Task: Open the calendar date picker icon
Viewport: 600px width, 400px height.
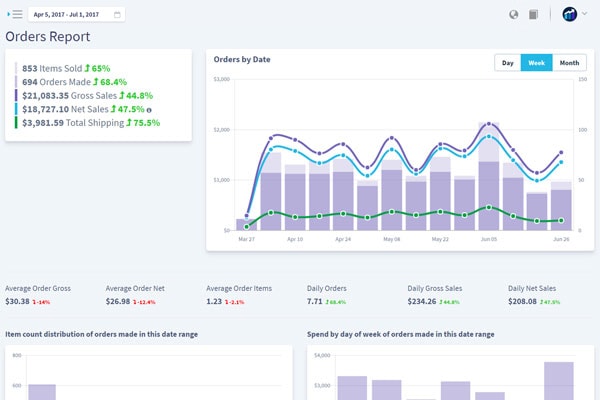Action: pyautogui.click(x=117, y=15)
